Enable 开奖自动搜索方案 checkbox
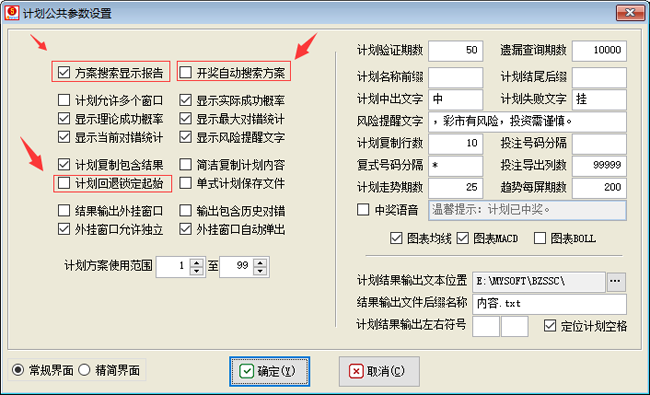 [185, 72]
